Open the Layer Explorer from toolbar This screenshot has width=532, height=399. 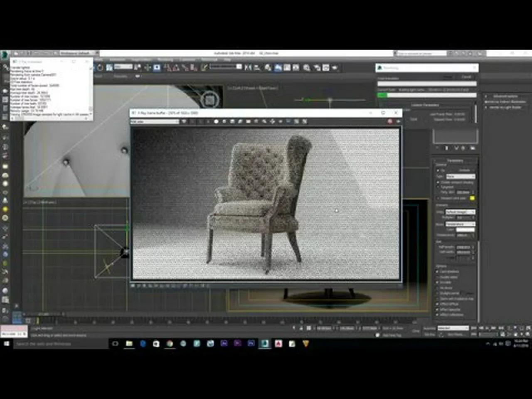tap(268, 67)
